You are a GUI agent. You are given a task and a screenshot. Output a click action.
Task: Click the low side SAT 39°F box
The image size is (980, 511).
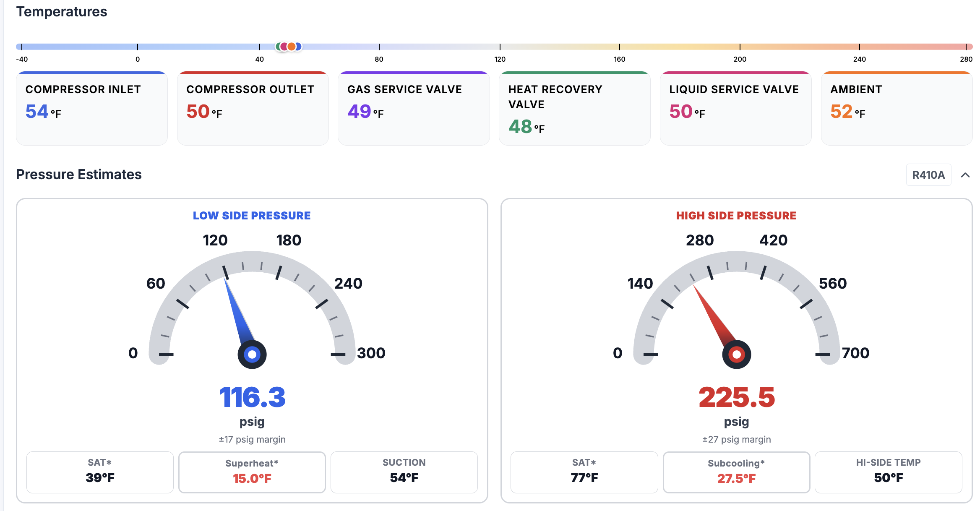click(x=100, y=472)
